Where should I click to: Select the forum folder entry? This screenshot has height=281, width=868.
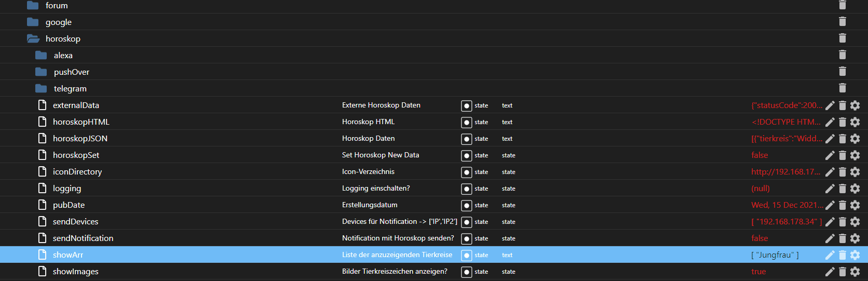coord(57,5)
